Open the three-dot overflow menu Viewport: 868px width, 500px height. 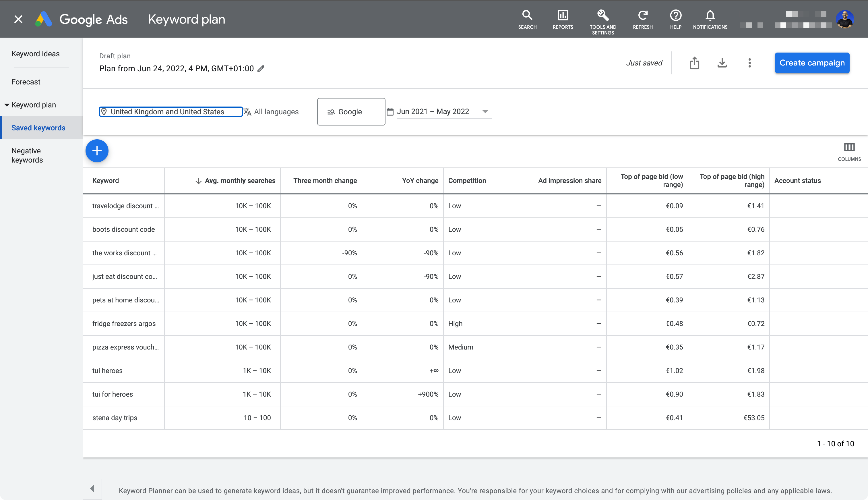(x=749, y=63)
